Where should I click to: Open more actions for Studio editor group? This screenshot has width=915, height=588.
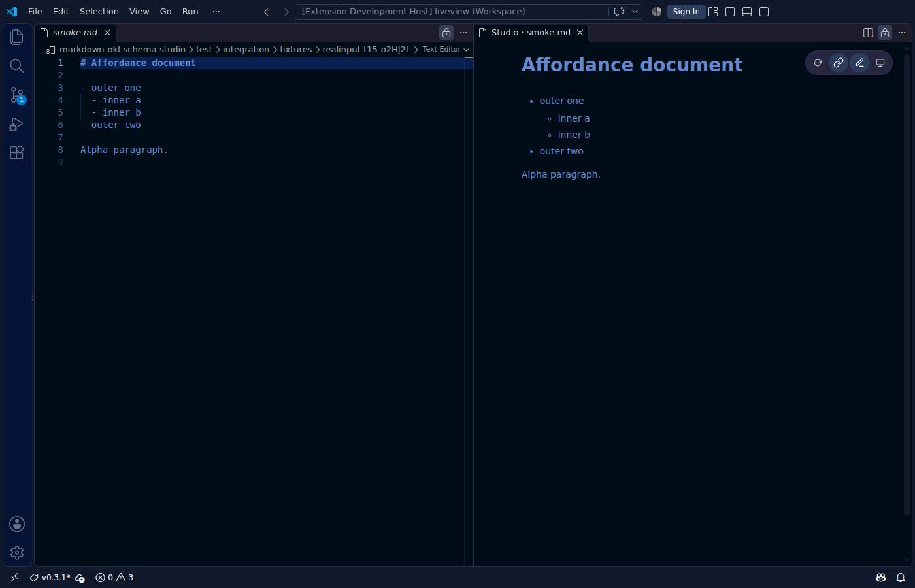pyautogui.click(x=902, y=33)
